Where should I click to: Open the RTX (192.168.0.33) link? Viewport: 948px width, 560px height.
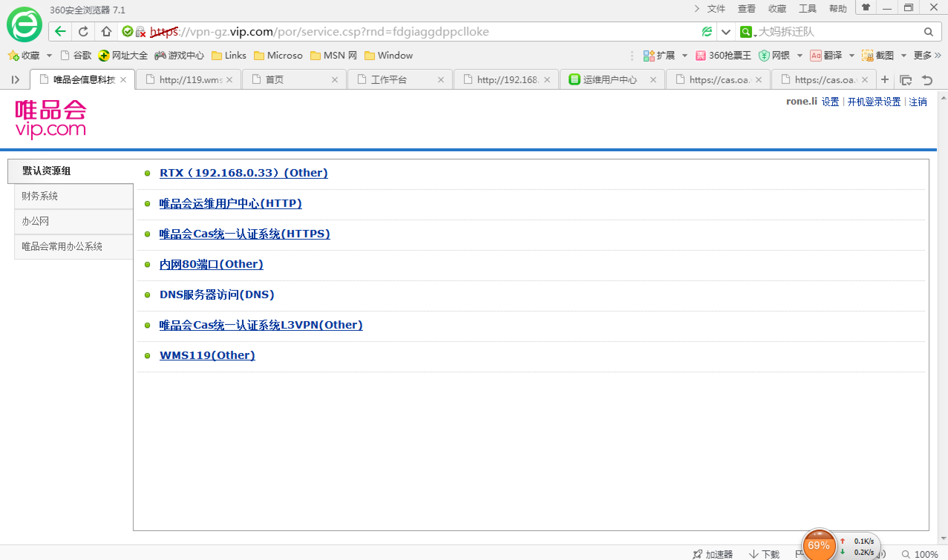[x=243, y=173]
